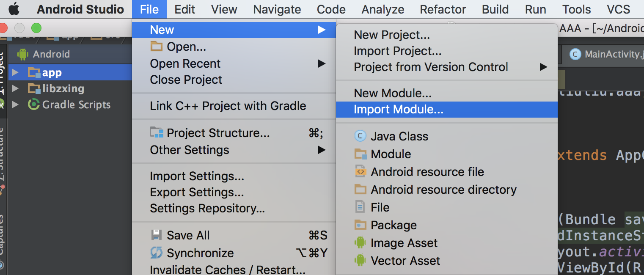Expand the Gradle Scripts disclosure triangle

click(x=15, y=104)
